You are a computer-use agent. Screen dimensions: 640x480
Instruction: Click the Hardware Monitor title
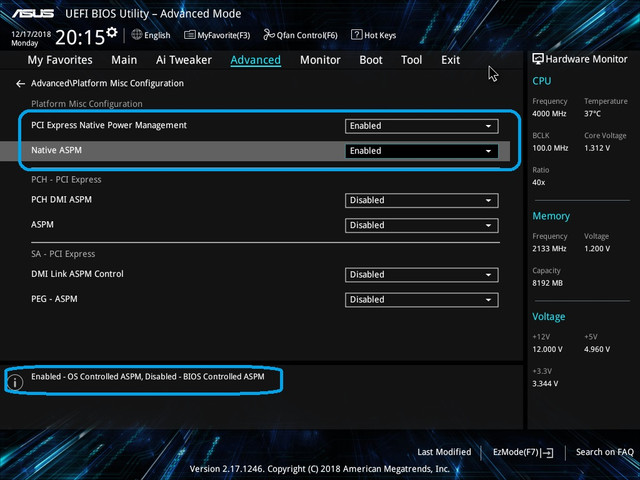pyautogui.click(x=586, y=59)
